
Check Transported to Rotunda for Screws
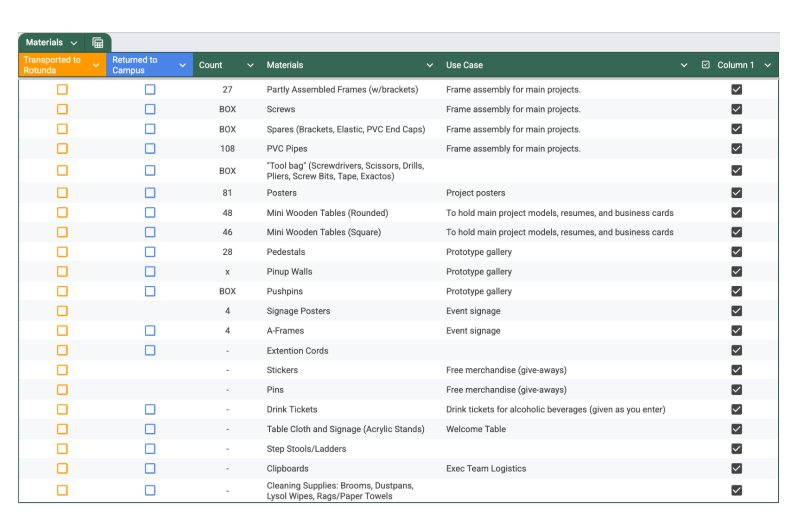click(62, 109)
